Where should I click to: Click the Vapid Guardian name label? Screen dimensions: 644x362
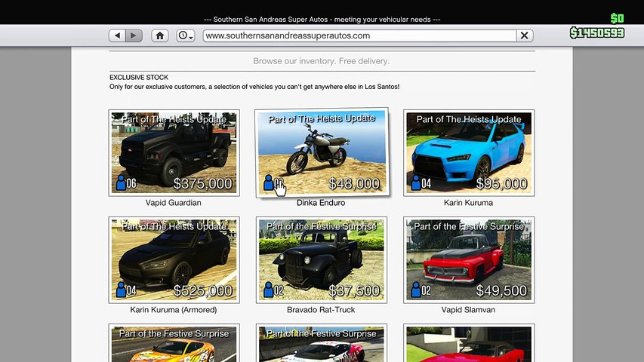tap(174, 203)
